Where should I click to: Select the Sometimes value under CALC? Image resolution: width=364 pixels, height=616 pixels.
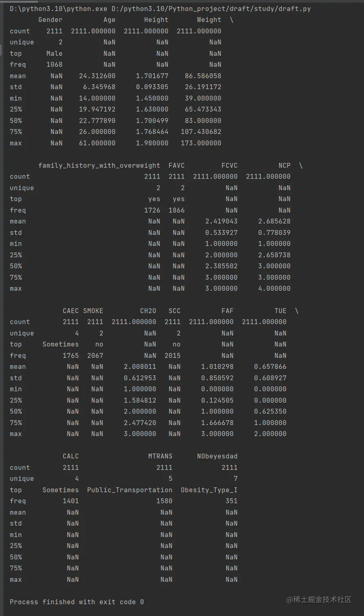pos(60,490)
